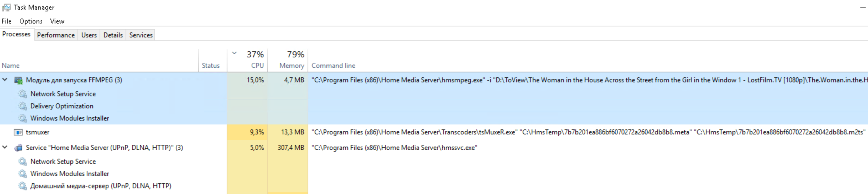Click gear icon of Домашний медиа-сервер service
868x194 pixels.
[x=23, y=186]
